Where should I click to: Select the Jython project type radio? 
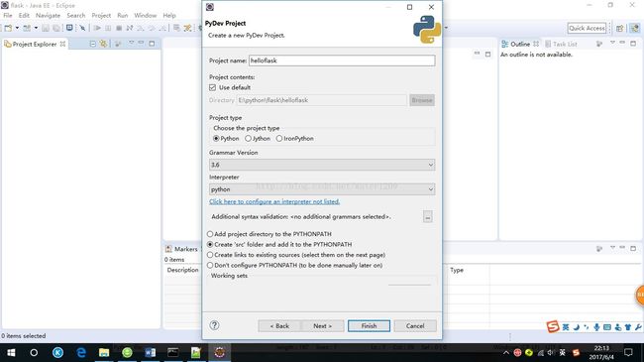[x=248, y=138]
